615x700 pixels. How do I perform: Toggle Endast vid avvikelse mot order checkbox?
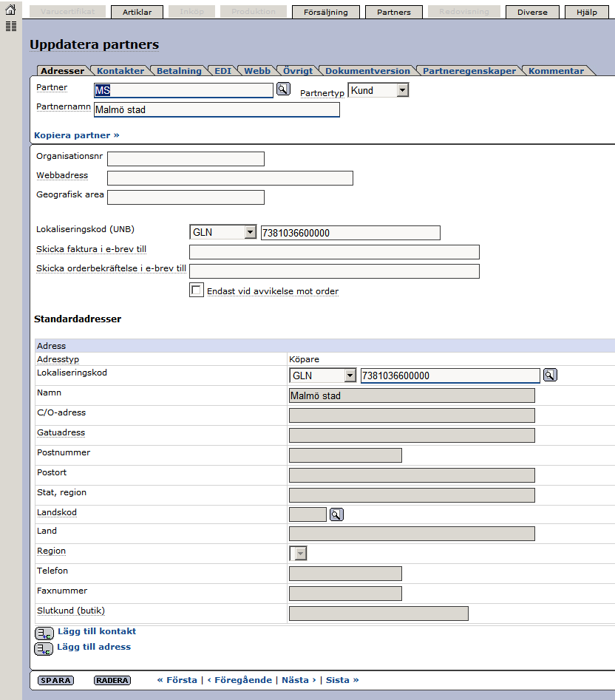[x=197, y=290]
